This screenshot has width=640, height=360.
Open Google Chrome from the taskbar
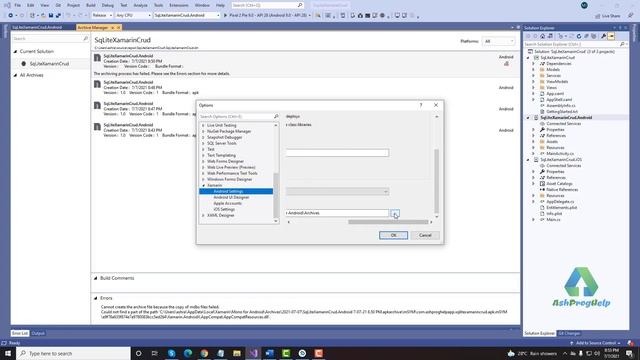204,353
